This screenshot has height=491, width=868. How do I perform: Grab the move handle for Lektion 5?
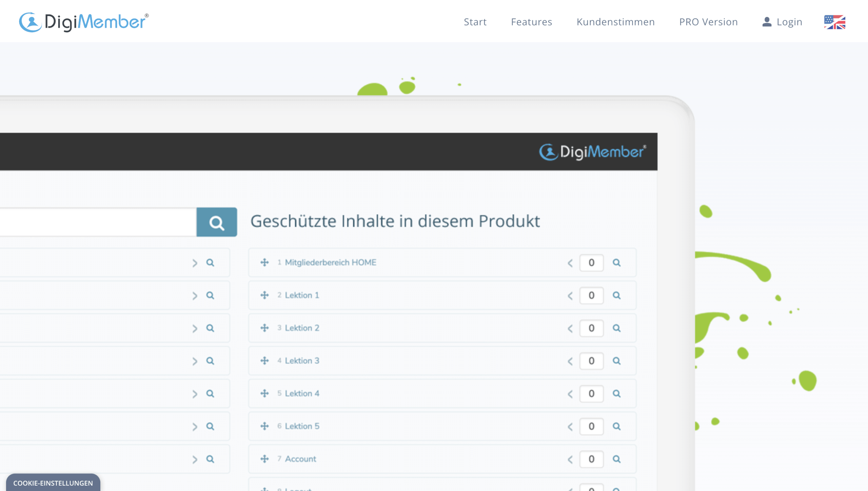pyautogui.click(x=264, y=426)
